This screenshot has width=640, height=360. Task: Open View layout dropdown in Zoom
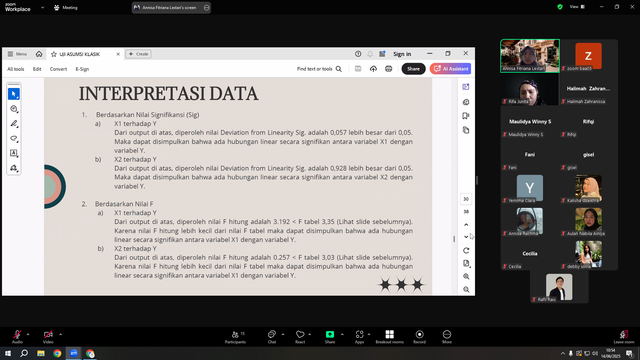click(577, 7)
